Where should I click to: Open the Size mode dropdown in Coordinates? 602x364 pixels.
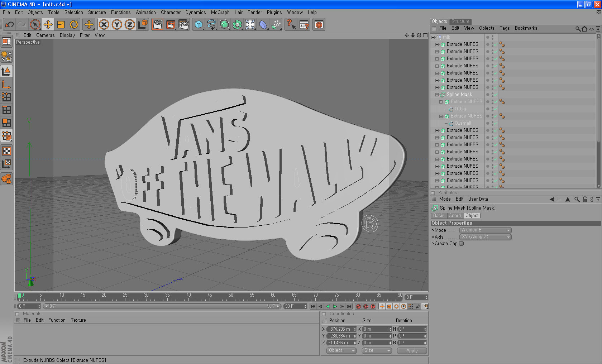pyautogui.click(x=377, y=350)
